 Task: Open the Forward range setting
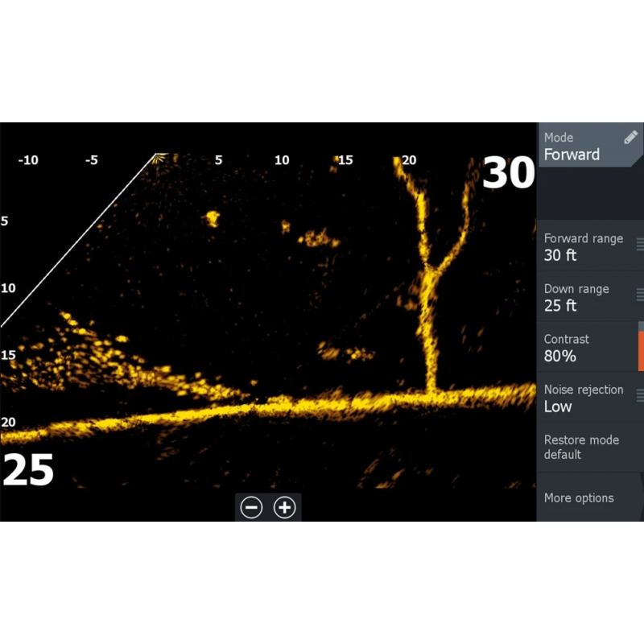click(x=590, y=246)
